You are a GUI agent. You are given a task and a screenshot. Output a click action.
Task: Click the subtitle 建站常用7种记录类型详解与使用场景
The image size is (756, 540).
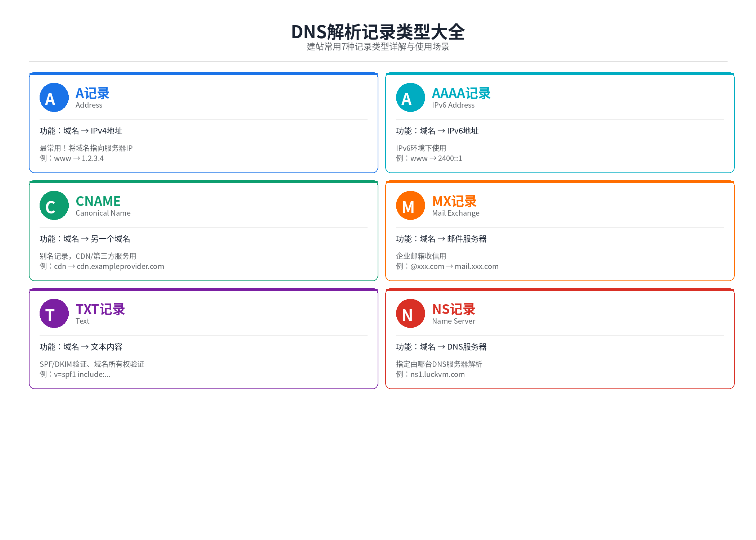[x=378, y=47]
